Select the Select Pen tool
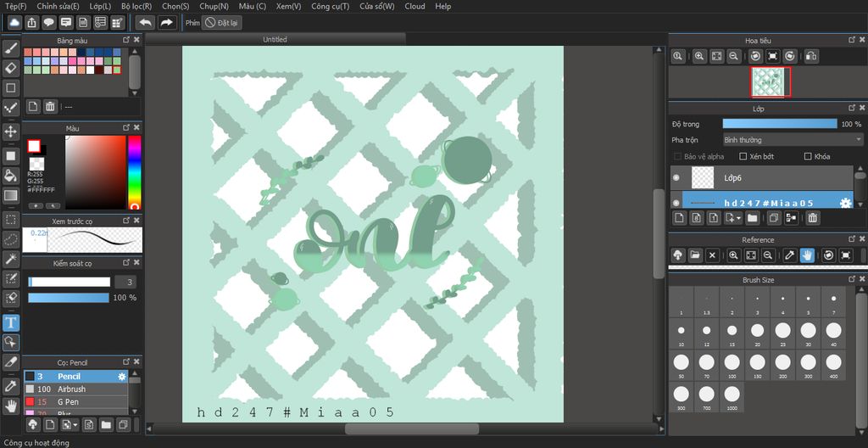Image resolution: width=868 pixels, height=448 pixels. pyautogui.click(x=11, y=277)
